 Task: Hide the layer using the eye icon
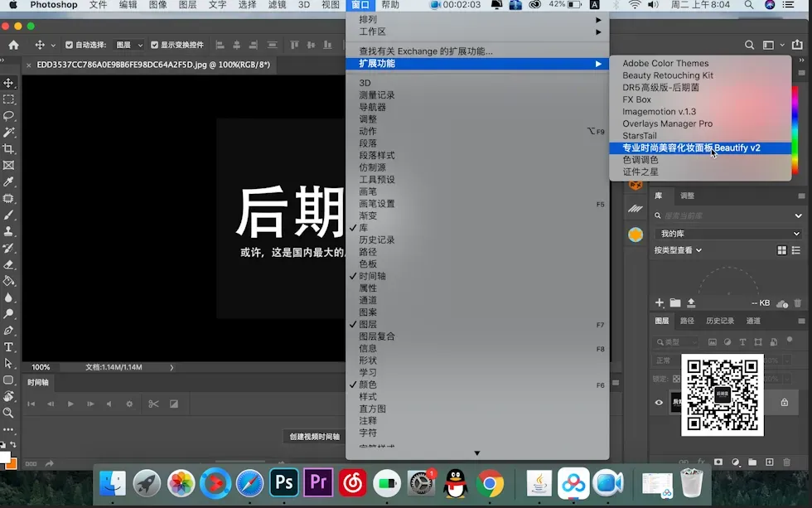(659, 403)
